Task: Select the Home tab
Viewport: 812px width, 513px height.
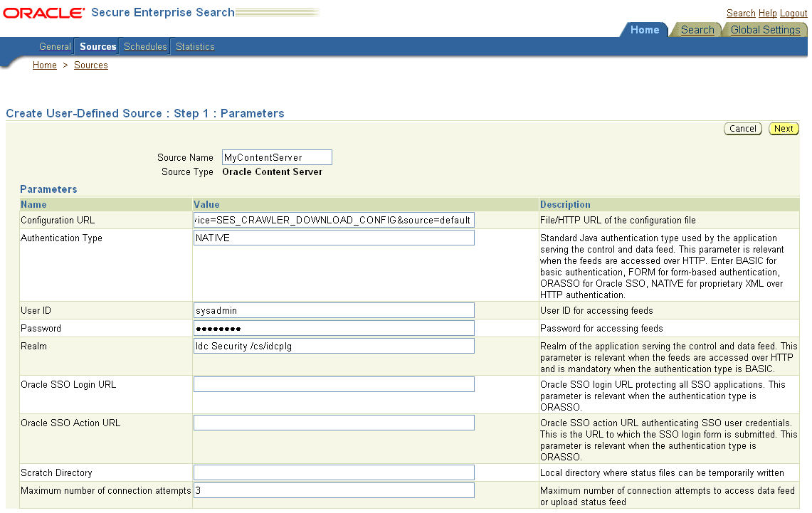Action: 644,30
